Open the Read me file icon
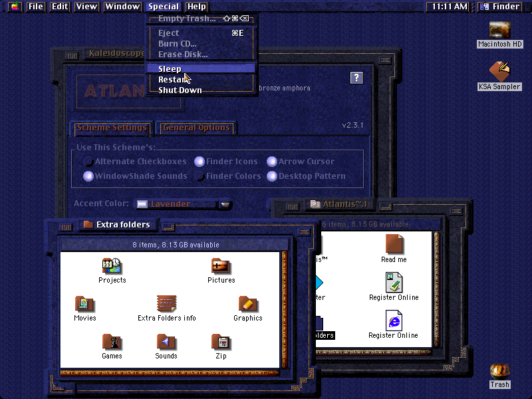Screen dimensions: 532x399 [x=394, y=243]
